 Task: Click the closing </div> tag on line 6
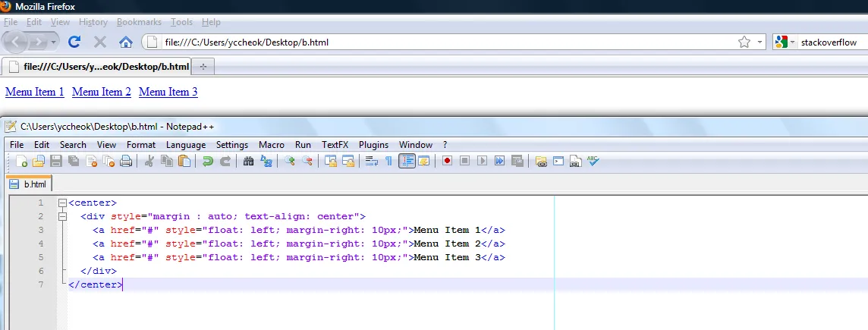pyautogui.click(x=99, y=271)
